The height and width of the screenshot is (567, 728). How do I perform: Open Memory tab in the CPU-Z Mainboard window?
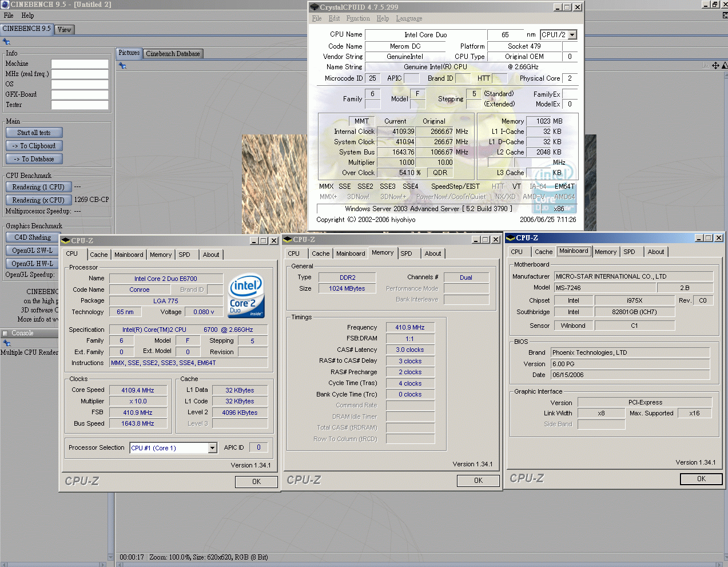[606, 252]
